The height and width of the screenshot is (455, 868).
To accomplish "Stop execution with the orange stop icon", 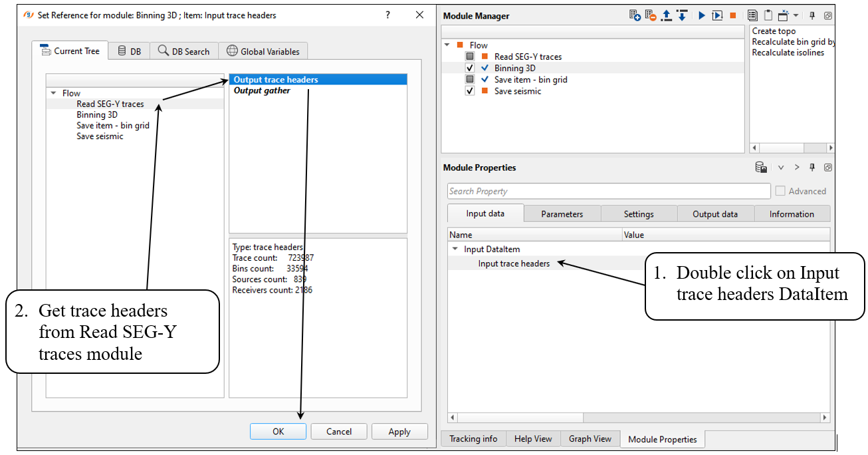I will point(733,16).
